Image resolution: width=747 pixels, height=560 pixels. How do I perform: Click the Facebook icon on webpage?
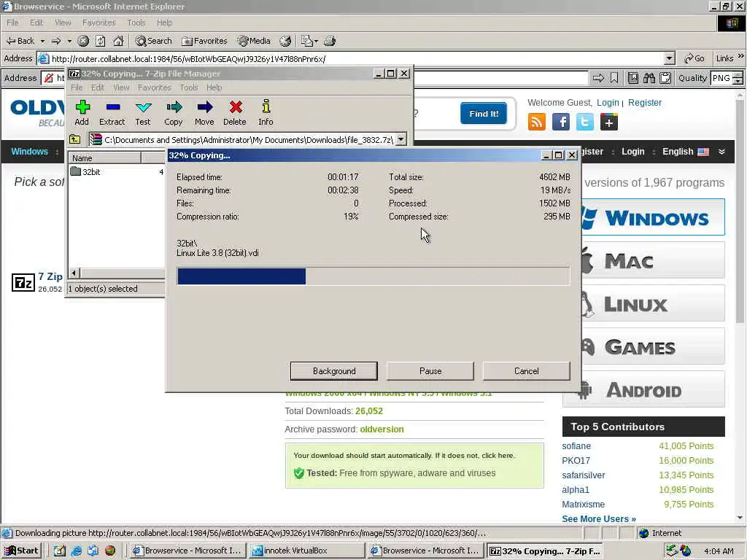pos(561,122)
